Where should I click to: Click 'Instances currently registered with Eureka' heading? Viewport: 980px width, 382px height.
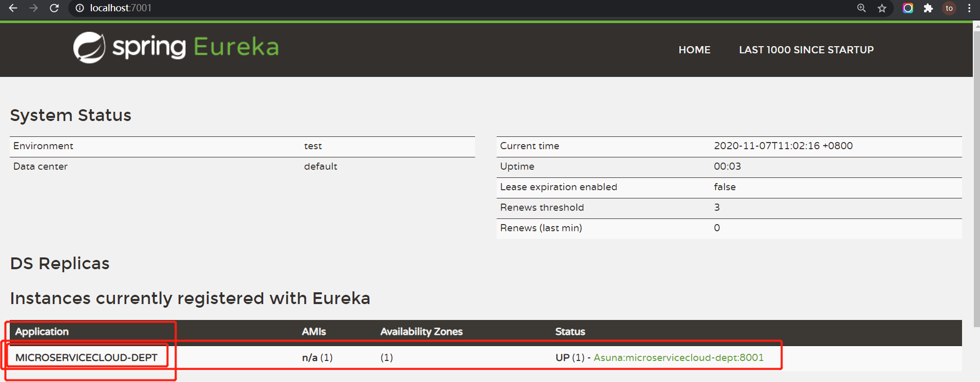point(190,298)
